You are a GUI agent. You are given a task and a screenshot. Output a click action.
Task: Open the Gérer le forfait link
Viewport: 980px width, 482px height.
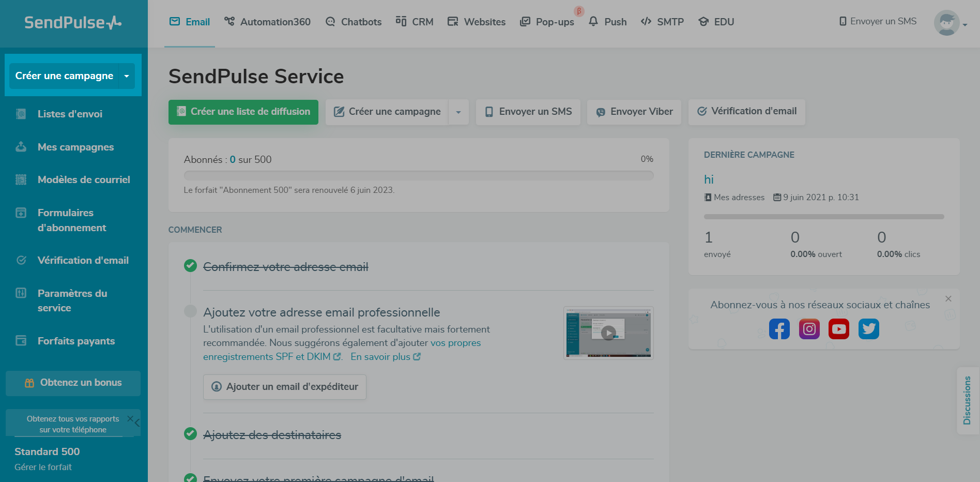click(x=43, y=467)
